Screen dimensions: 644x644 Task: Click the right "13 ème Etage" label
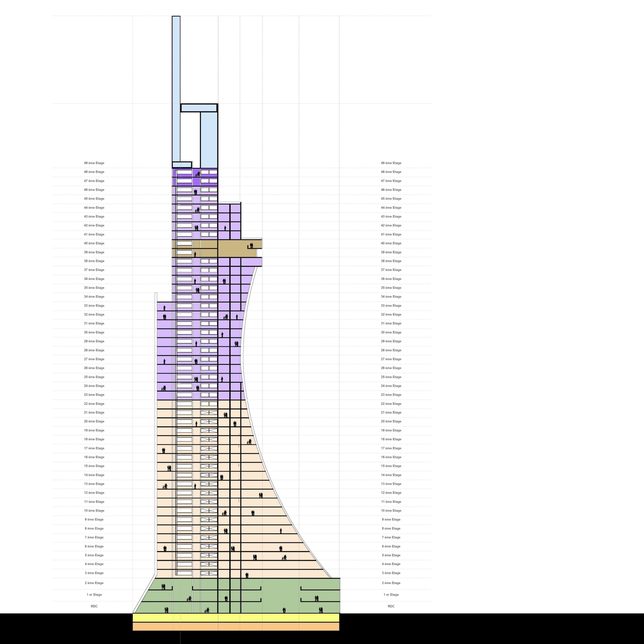(391, 484)
